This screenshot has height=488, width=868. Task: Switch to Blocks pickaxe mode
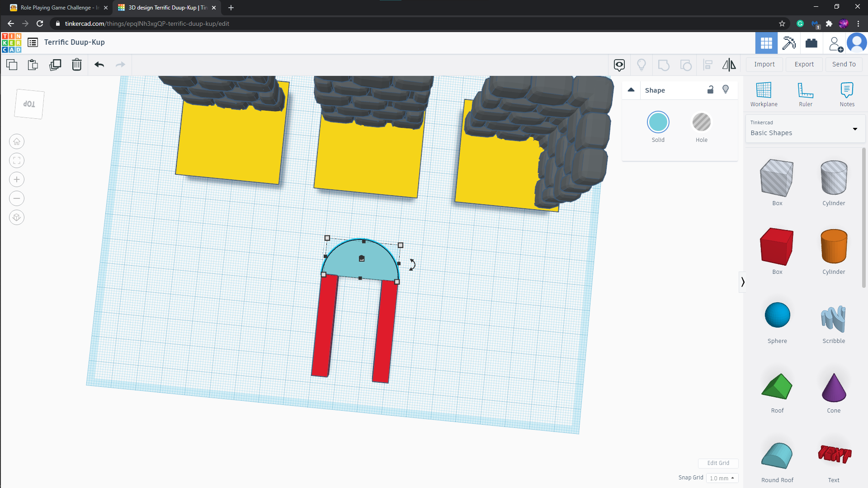pyautogui.click(x=789, y=43)
